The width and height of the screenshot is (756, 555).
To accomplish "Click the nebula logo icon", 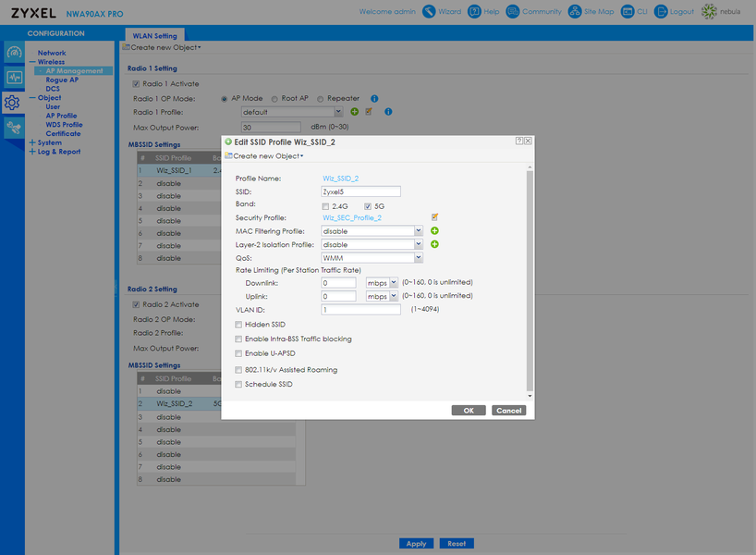I will 709,12.
